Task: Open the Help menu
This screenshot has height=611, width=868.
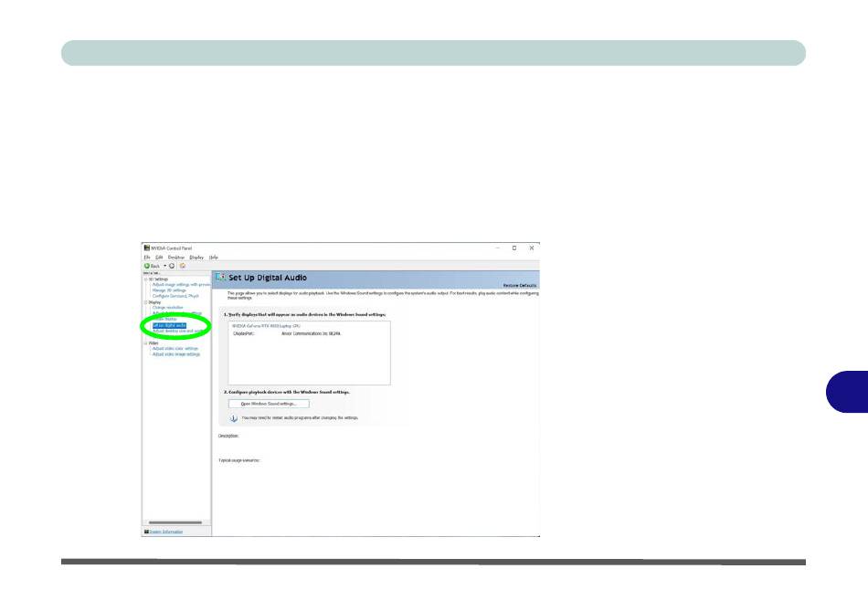Action: (214, 258)
